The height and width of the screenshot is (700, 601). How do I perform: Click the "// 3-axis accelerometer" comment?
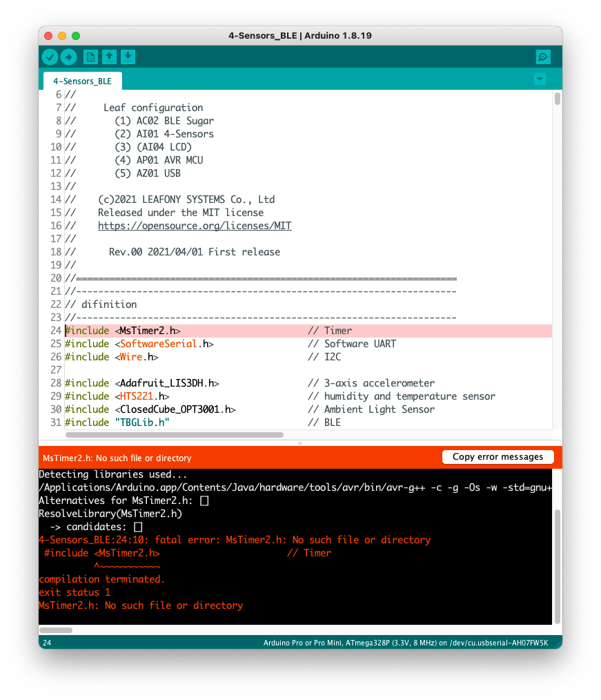[371, 383]
